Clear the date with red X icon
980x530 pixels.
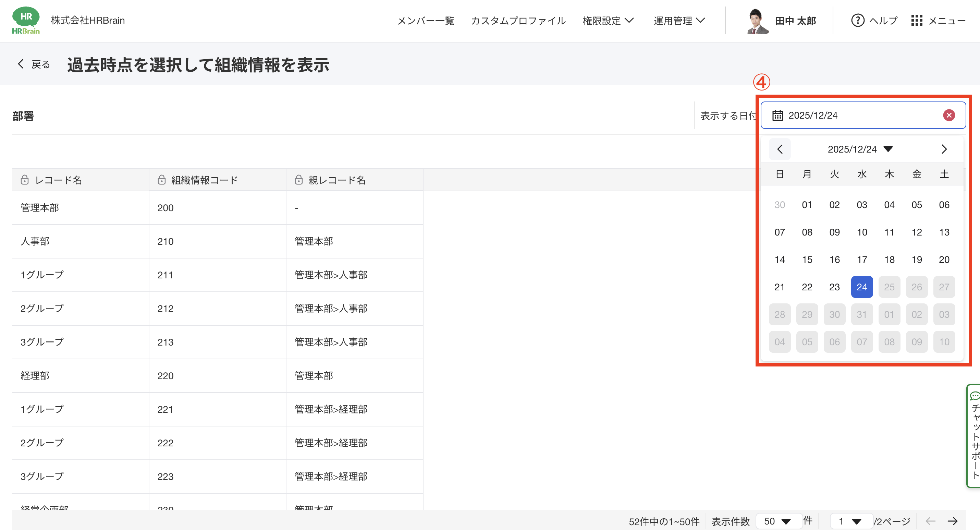949,115
